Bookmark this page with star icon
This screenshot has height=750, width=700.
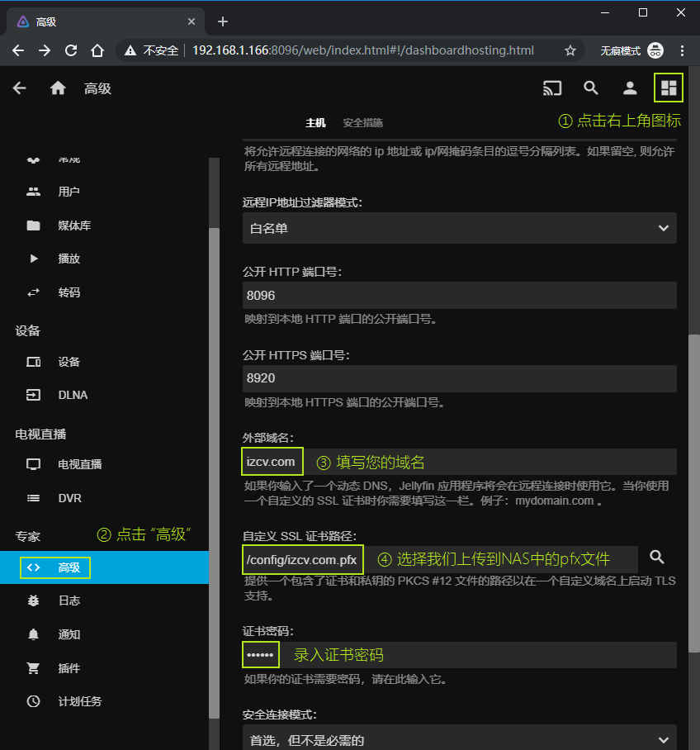coord(570,50)
